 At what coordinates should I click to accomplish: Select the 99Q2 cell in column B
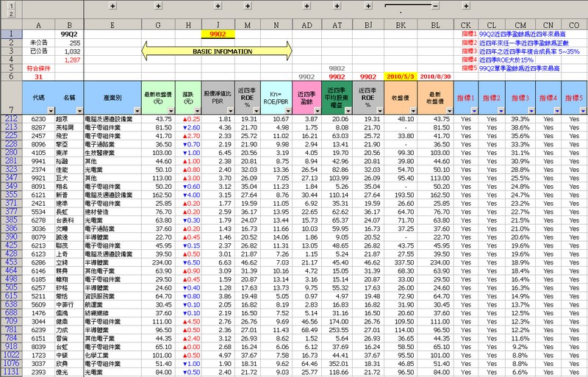(x=69, y=34)
